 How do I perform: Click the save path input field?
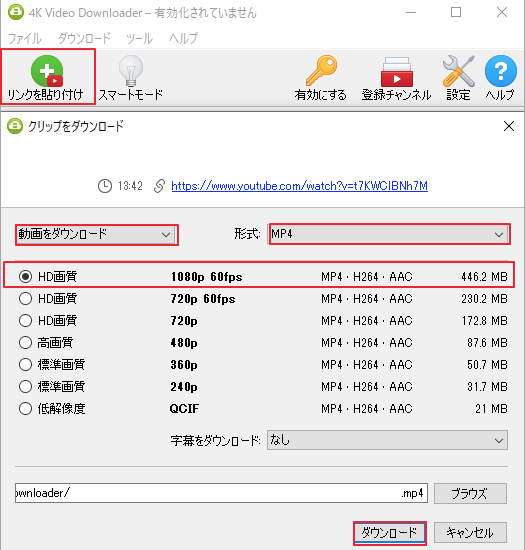pyautogui.click(x=221, y=493)
